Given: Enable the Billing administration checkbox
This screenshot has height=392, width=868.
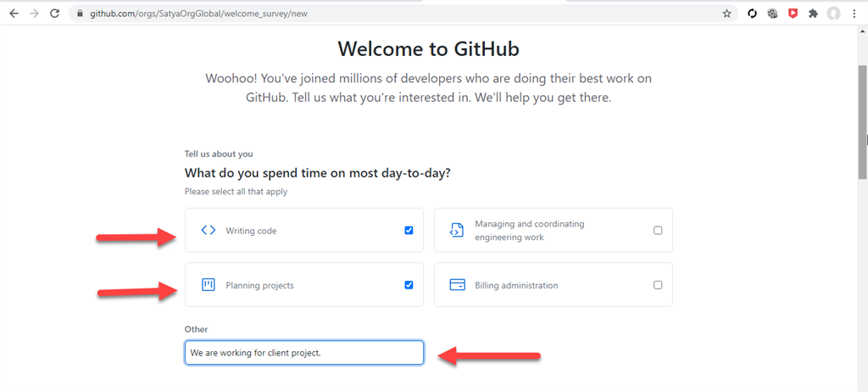Looking at the screenshot, I should coord(658,285).
